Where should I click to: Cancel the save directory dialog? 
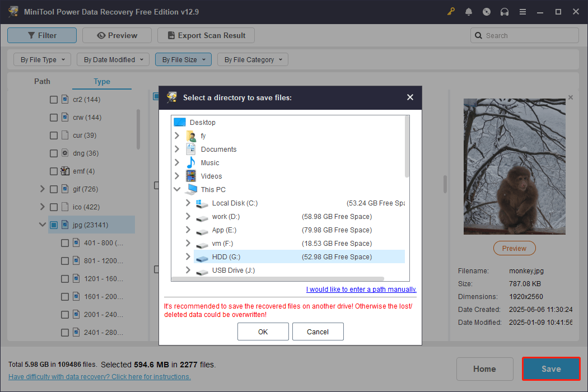(318, 332)
